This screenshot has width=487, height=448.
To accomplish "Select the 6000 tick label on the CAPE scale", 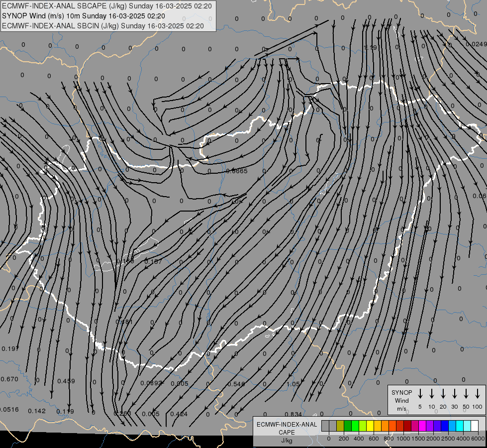I will point(478,439).
